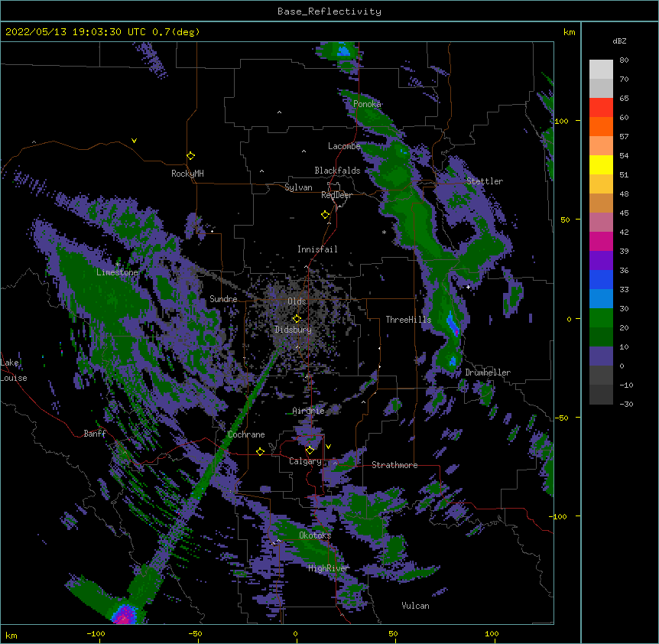The width and height of the screenshot is (659, 644).
Task: Select the orange swatch below 60 dBZ label
Action: click(601, 126)
